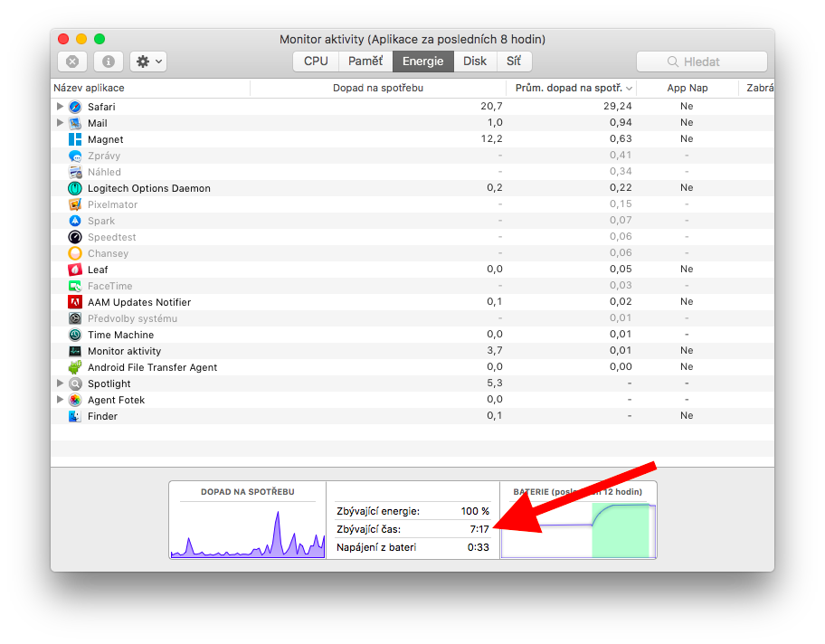This screenshot has height=644, width=825.
Task: Click the Time Machine icon
Action: 75,335
